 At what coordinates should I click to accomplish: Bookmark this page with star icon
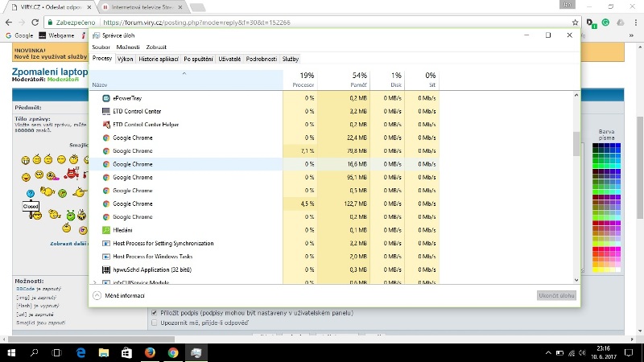575,23
